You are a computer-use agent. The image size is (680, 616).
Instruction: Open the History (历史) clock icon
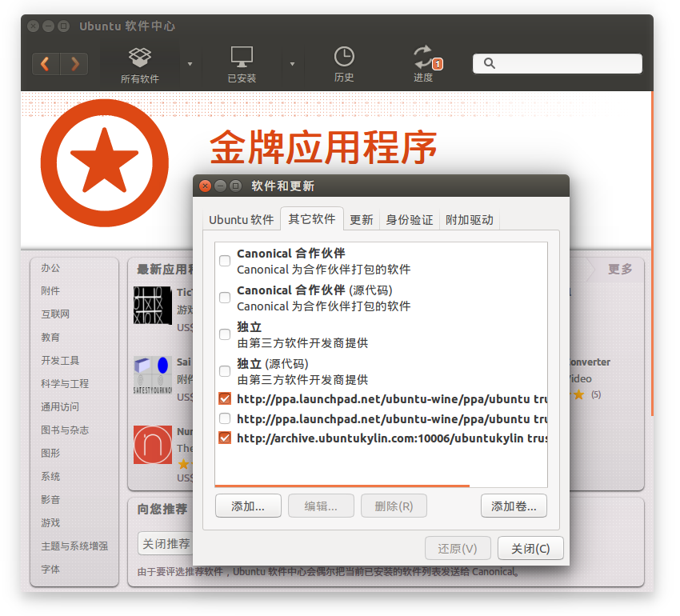coord(344,65)
